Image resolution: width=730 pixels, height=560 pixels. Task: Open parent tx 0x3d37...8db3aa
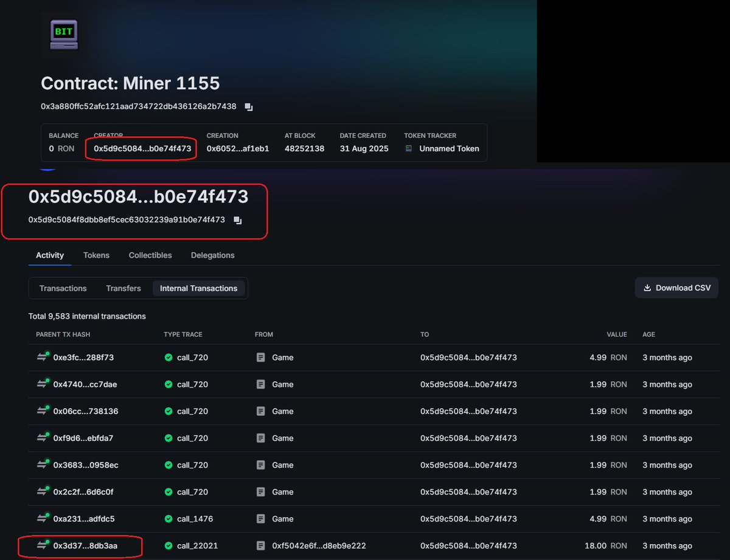tap(85, 546)
